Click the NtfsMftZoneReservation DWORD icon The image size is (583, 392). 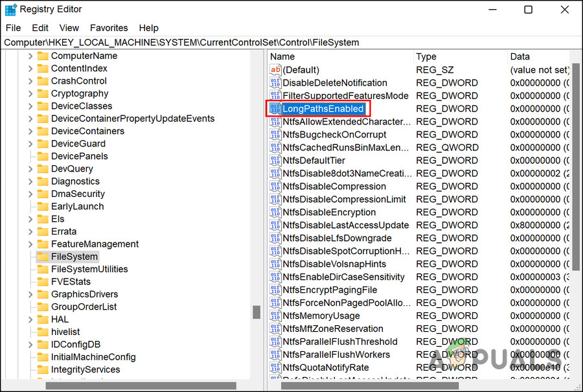(x=275, y=329)
